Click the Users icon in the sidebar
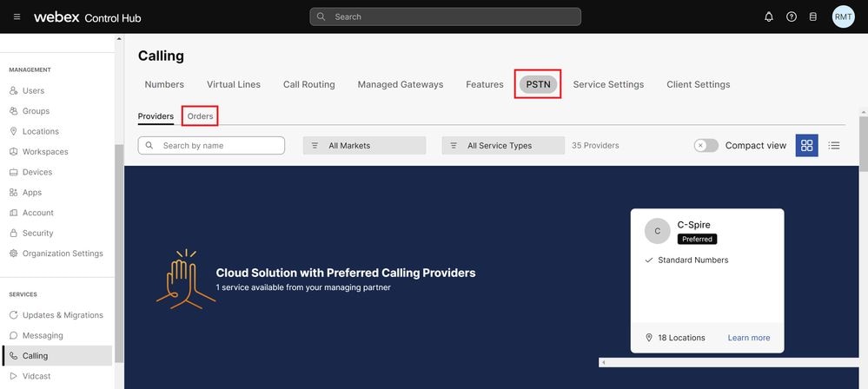The image size is (868, 389). pos(14,91)
